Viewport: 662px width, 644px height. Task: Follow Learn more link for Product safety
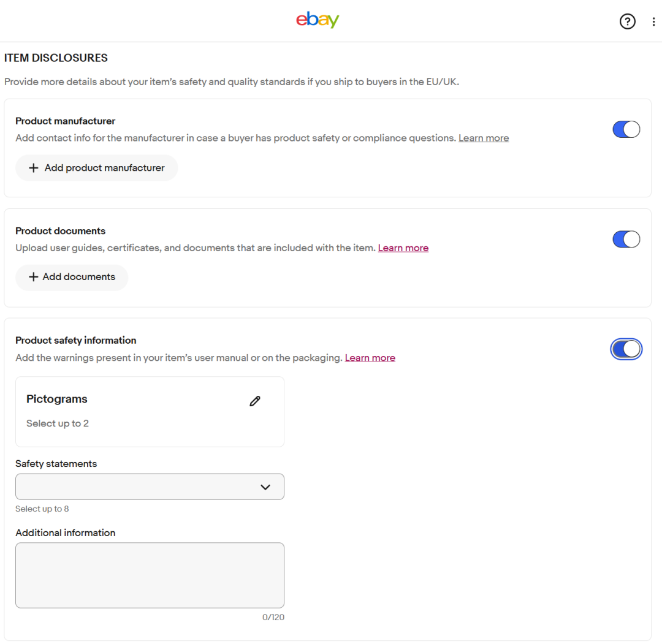click(x=370, y=358)
